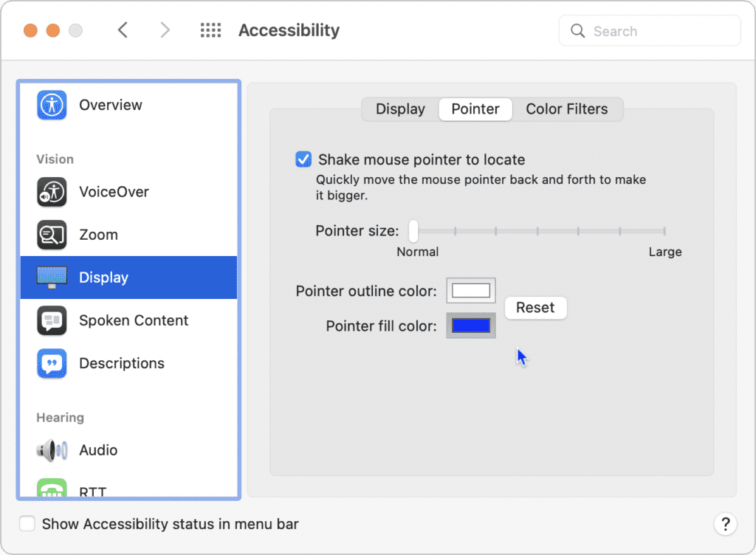The width and height of the screenshot is (756, 555).
Task: Click the search magnifier icon
Action: (578, 31)
